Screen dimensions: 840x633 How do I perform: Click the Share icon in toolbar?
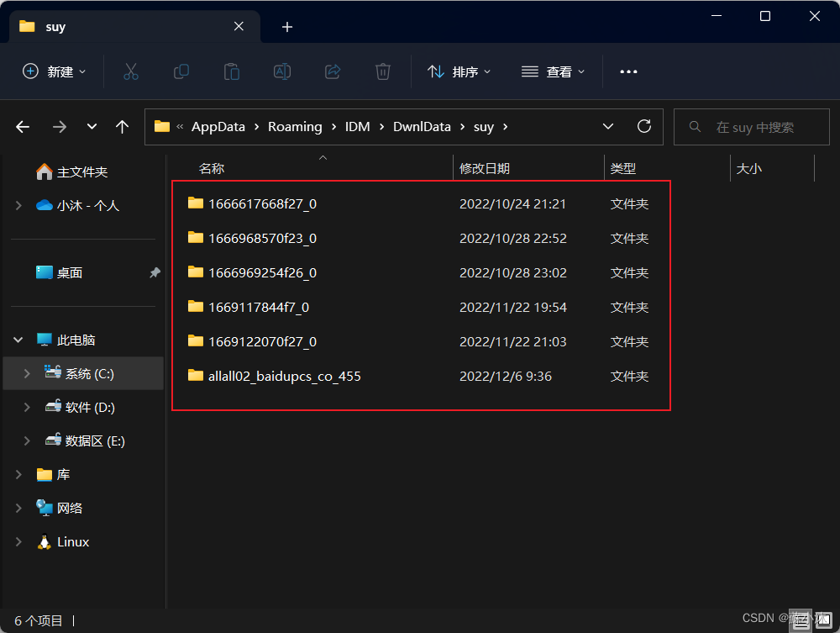point(333,71)
